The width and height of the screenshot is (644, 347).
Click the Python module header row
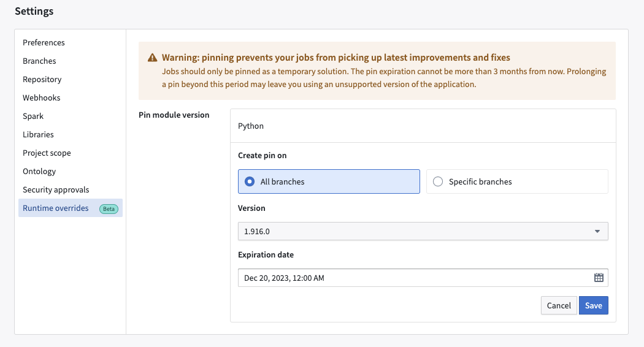pos(423,126)
